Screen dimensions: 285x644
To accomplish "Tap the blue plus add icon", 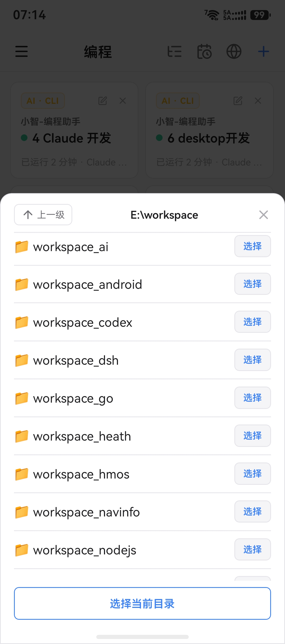I will click(263, 51).
